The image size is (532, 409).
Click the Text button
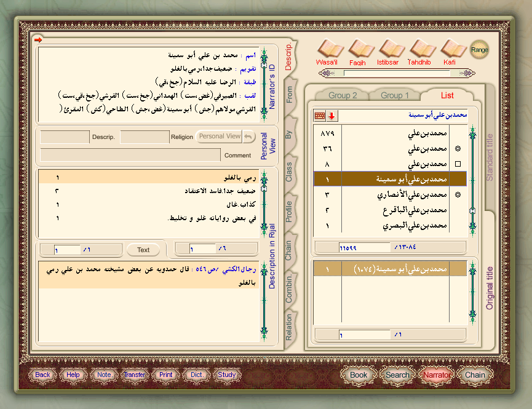pyautogui.click(x=143, y=250)
